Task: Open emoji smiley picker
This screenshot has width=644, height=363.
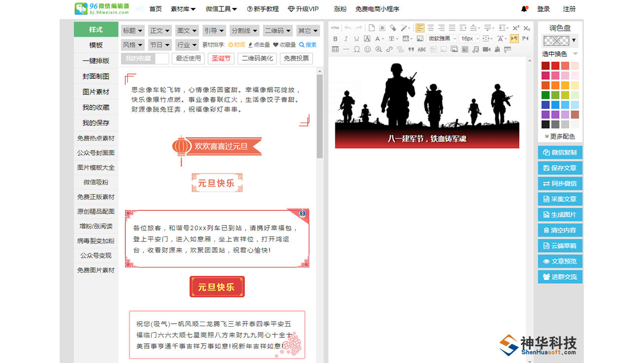Action: [367, 49]
